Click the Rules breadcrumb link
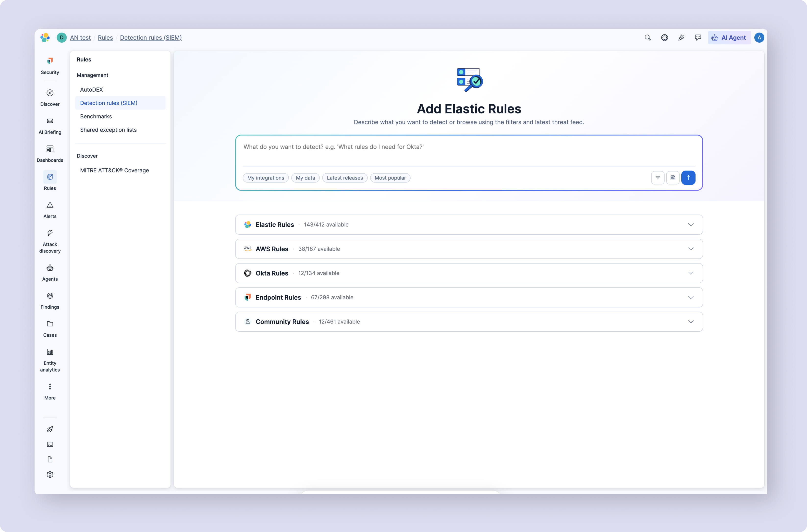This screenshot has height=532, width=807. 105,38
